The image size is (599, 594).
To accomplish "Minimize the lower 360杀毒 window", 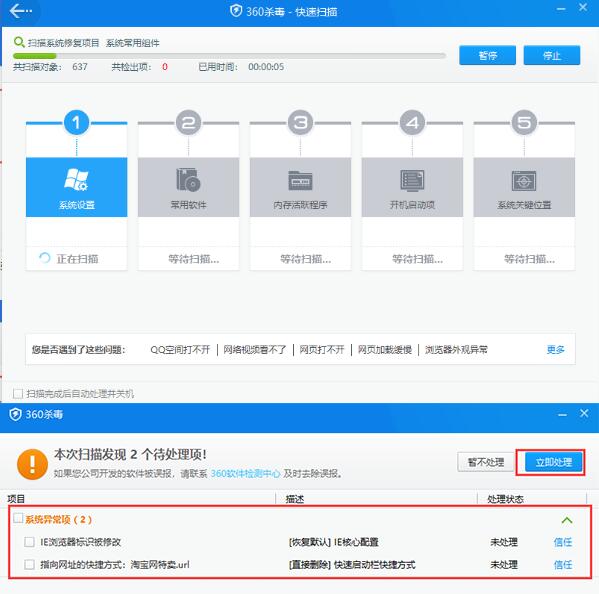I will click(562, 414).
